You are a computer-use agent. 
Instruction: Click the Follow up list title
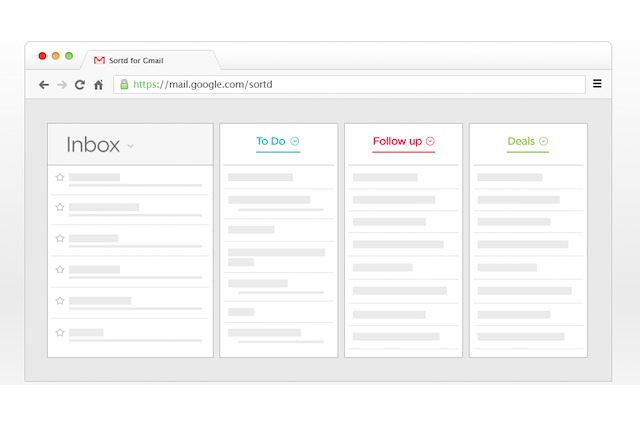tap(397, 141)
